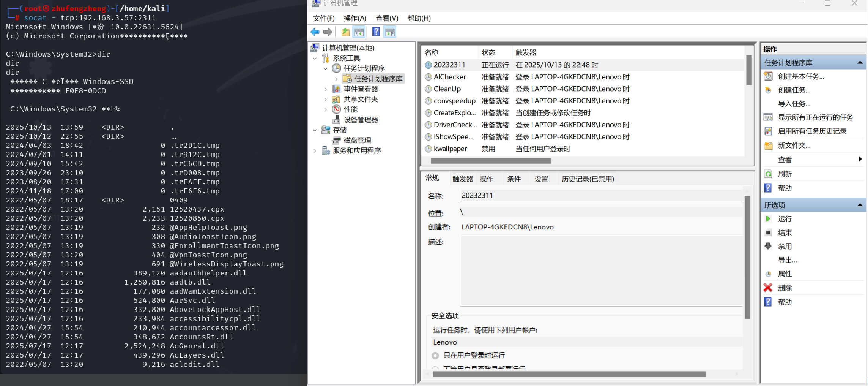Select 任务计划程序 in the tree

pos(364,68)
